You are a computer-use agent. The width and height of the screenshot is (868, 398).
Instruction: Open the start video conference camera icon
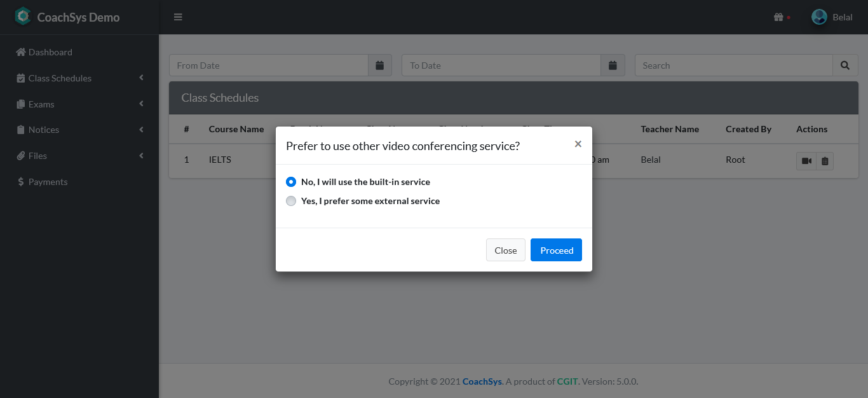click(x=806, y=161)
